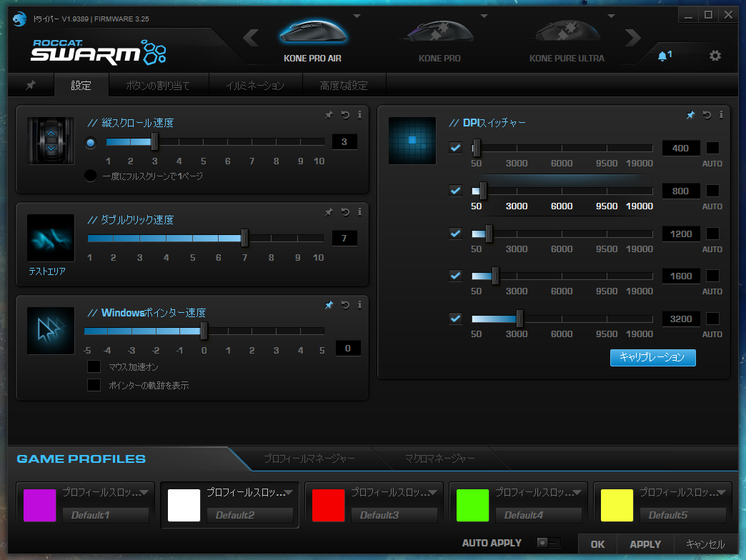Expand the KONE PRO AIR device dropdown
Image resolution: width=746 pixels, height=560 pixels.
pyautogui.click(x=357, y=16)
